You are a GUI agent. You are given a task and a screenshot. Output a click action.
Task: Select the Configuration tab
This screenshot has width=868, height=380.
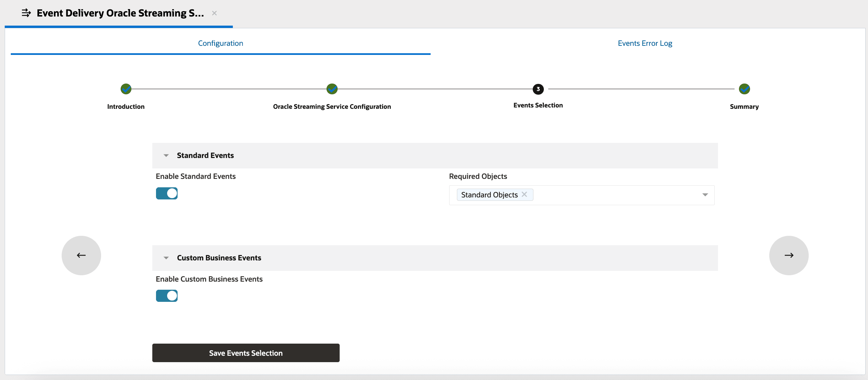click(x=220, y=43)
